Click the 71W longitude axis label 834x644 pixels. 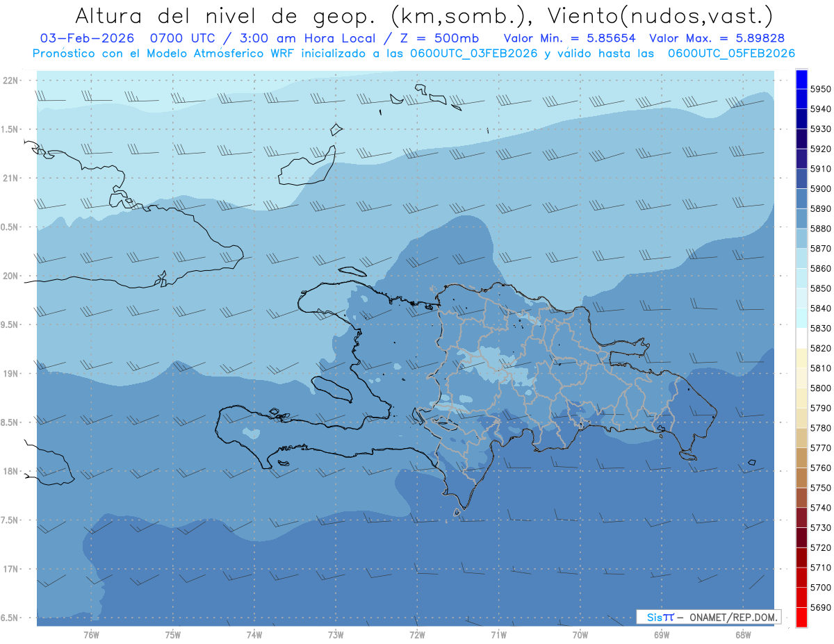pos(498,635)
